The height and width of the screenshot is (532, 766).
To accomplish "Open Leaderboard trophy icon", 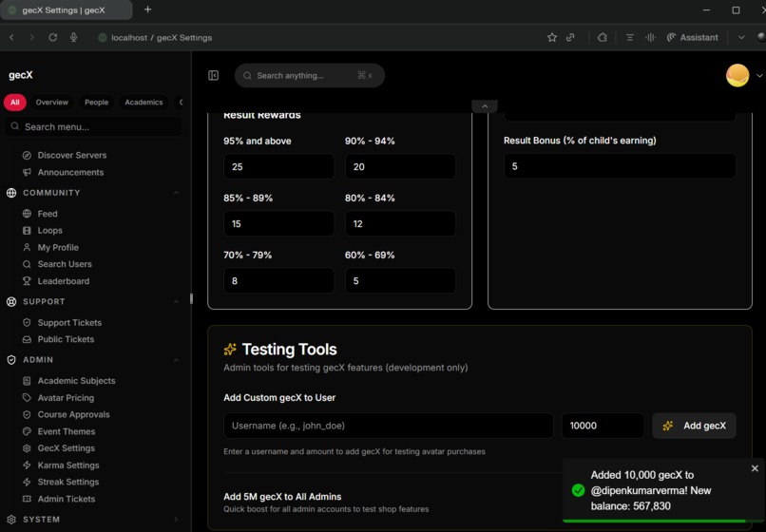I will [x=27, y=281].
